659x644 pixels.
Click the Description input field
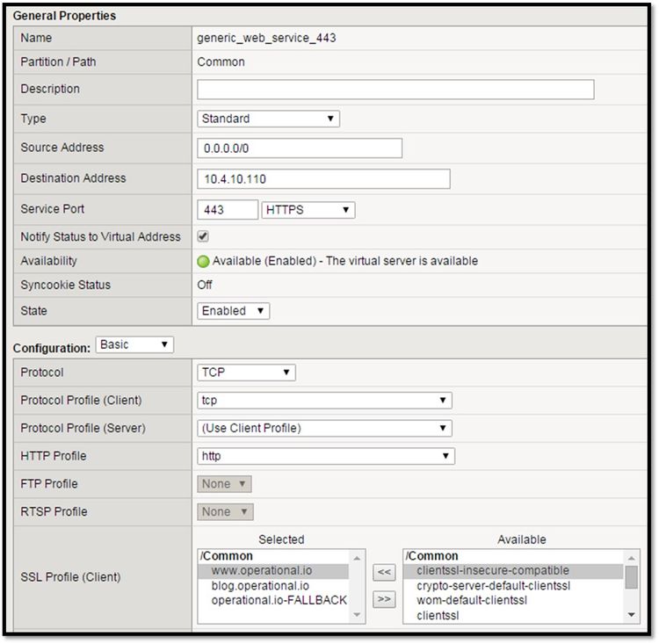click(395, 90)
